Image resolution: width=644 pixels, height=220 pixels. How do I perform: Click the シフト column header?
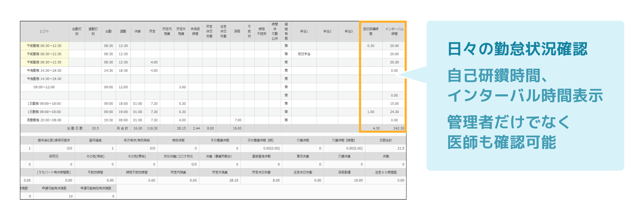point(44,31)
